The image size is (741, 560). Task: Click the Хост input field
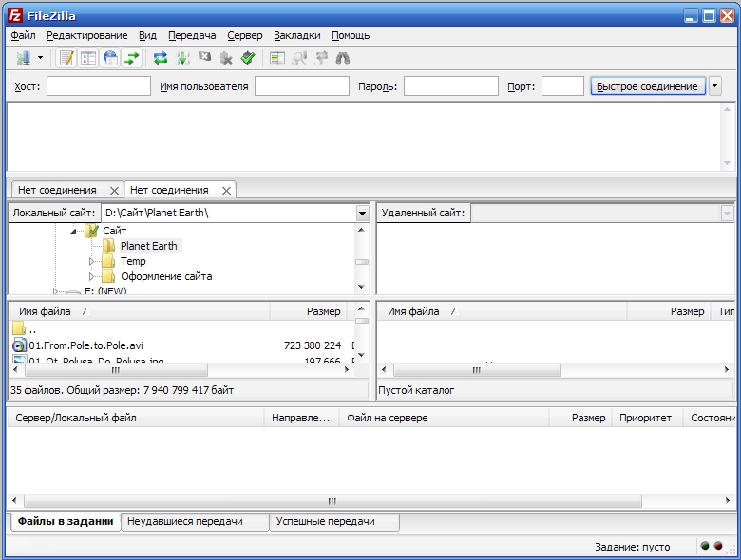99,86
